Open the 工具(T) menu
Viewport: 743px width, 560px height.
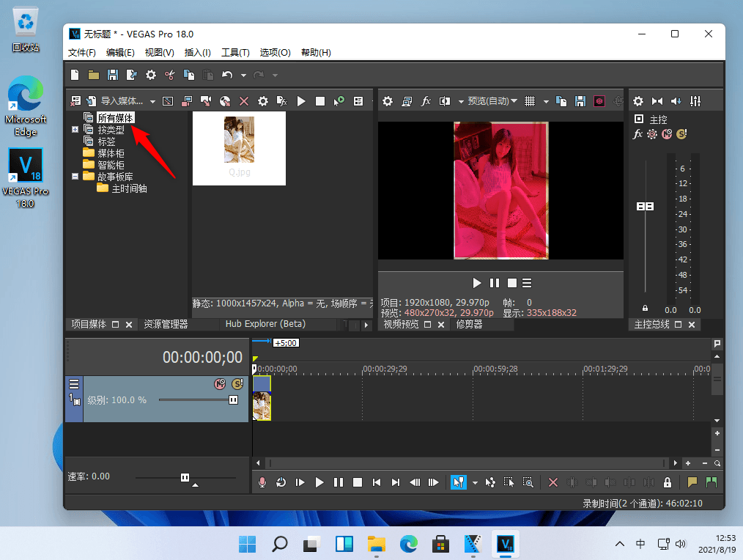(x=235, y=53)
